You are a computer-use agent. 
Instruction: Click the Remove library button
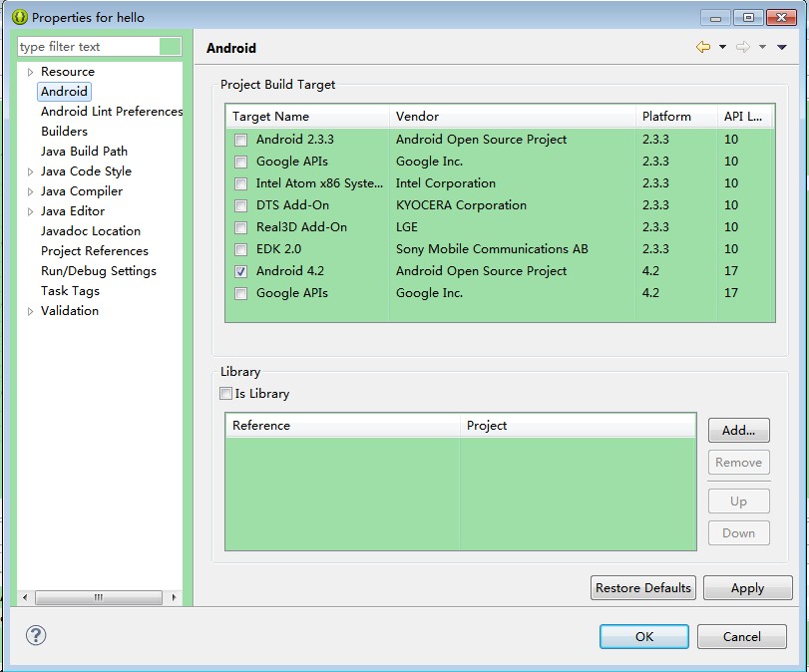click(x=738, y=462)
